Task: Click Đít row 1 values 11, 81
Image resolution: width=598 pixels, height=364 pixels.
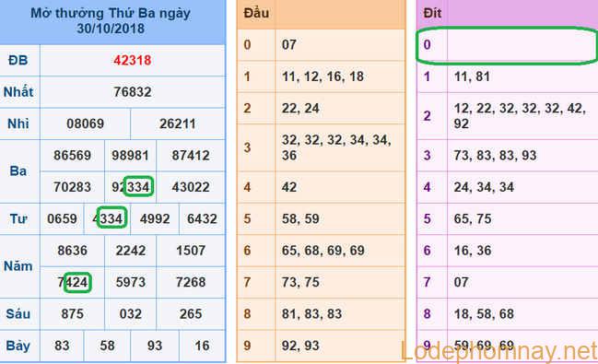Action: pos(472,76)
